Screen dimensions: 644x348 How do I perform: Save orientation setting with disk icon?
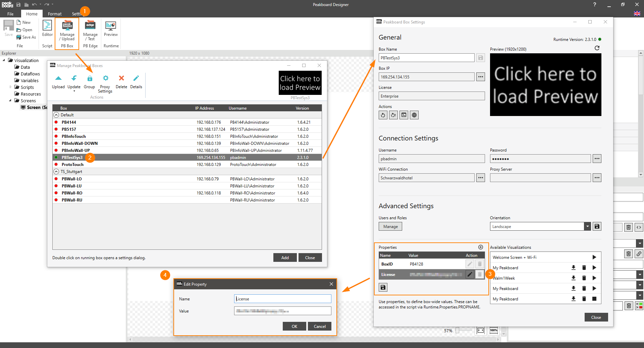pos(597,226)
